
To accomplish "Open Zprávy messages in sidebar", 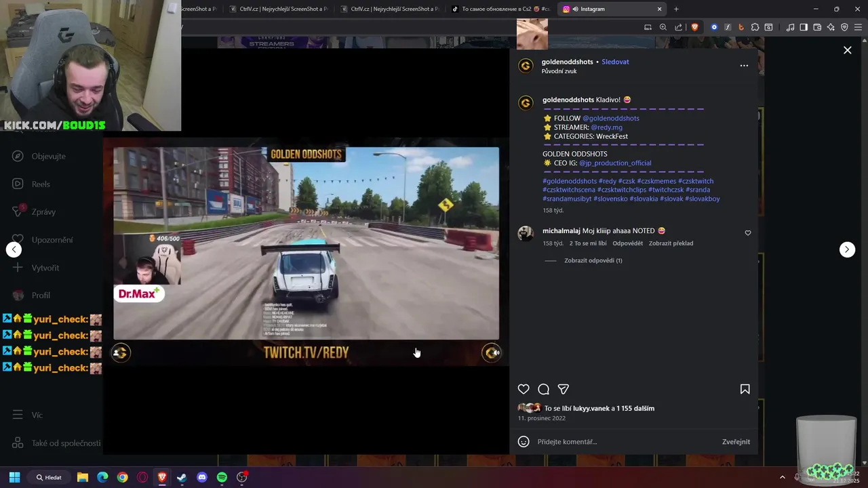I will point(35,212).
